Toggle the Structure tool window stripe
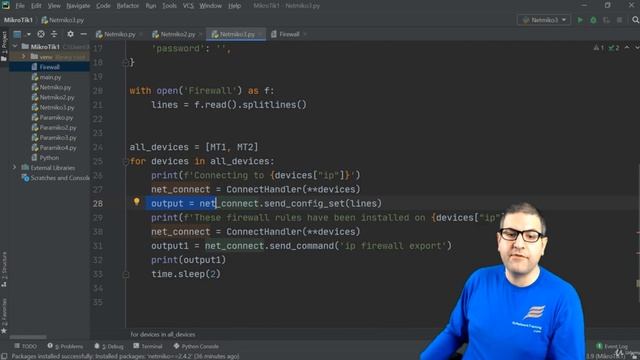Screen dimensions: 640x360 [4, 269]
